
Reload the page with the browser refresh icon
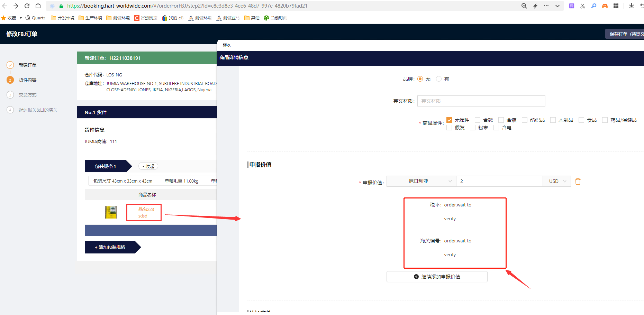tap(27, 6)
